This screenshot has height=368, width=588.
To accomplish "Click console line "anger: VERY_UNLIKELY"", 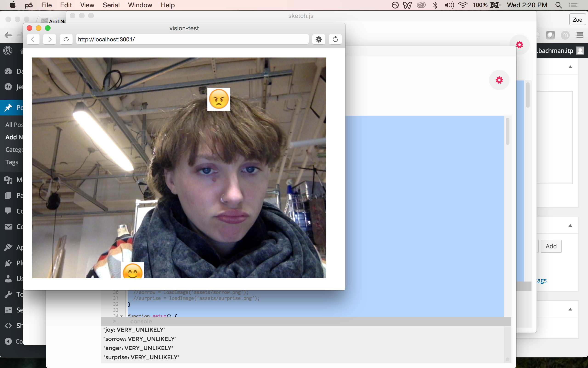I will [x=138, y=348].
